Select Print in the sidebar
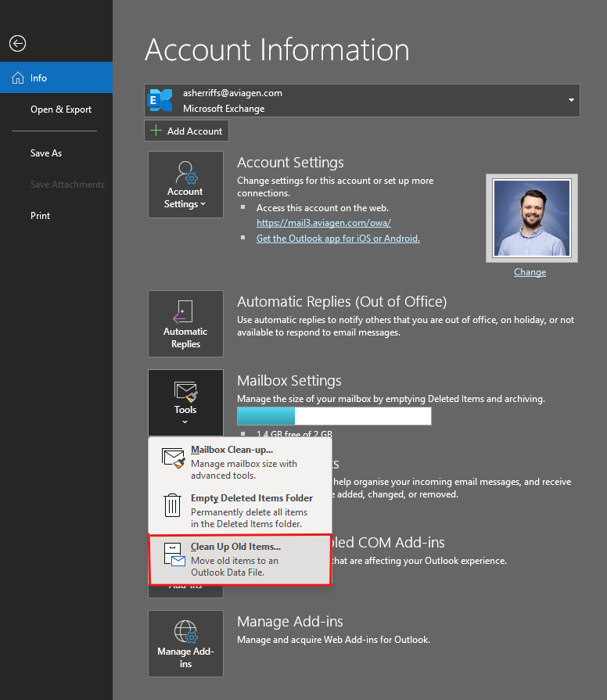Image resolution: width=607 pixels, height=700 pixels. coord(40,216)
